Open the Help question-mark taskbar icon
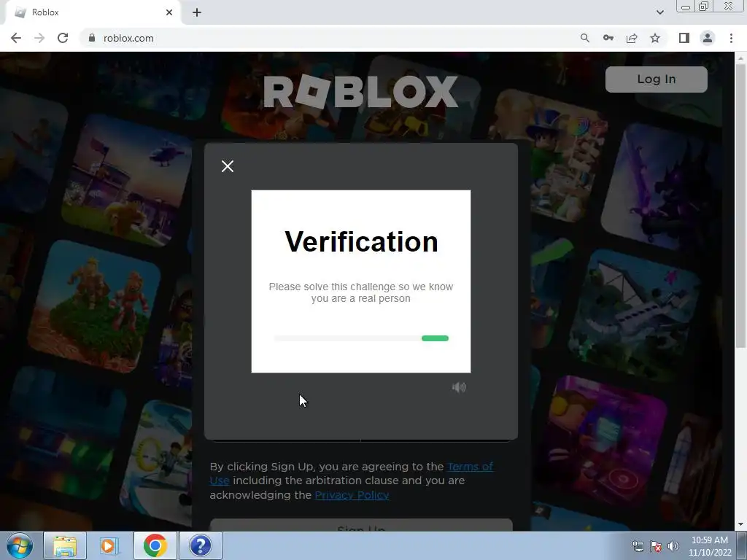 pos(200,545)
